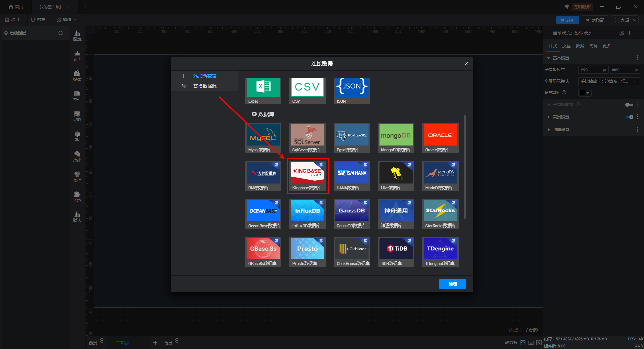The image size is (644, 349).
Task: Open the 项目 menu dropdown
Action: pos(15,20)
